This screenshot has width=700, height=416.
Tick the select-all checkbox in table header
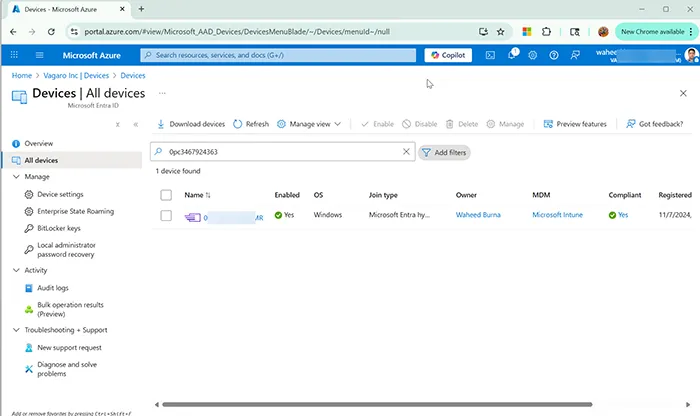tap(166, 195)
